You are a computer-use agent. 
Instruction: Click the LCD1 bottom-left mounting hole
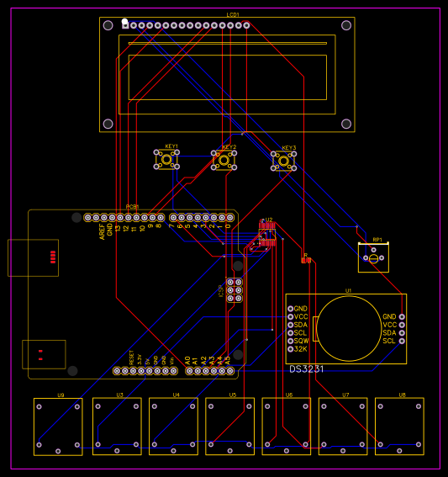coord(108,124)
